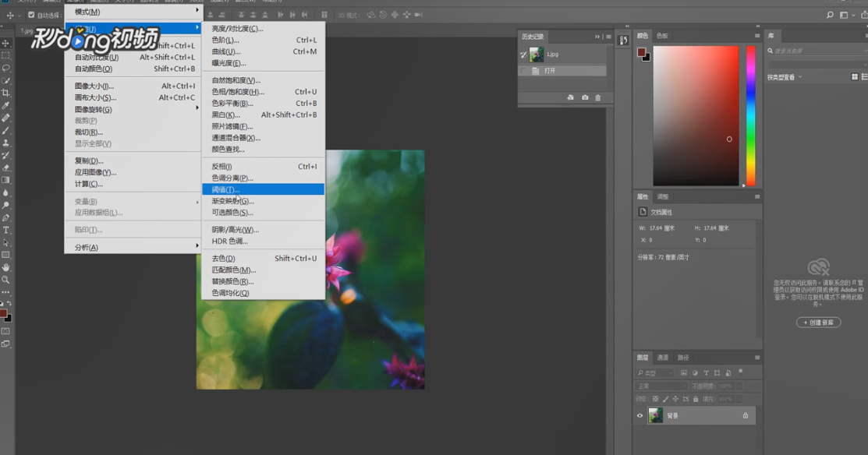868x455 pixels.
Task: Create a new snapshot using the camera icon
Action: pyautogui.click(x=584, y=97)
